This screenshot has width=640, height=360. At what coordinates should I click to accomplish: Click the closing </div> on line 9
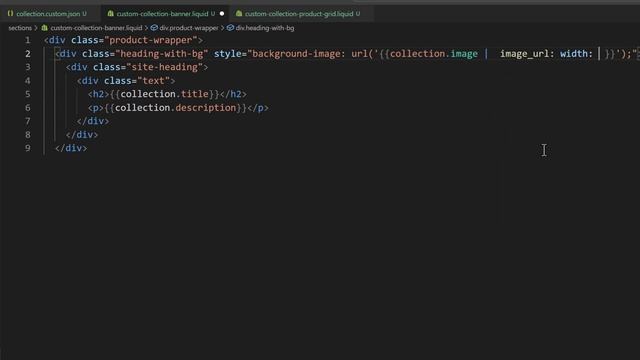pos(71,148)
